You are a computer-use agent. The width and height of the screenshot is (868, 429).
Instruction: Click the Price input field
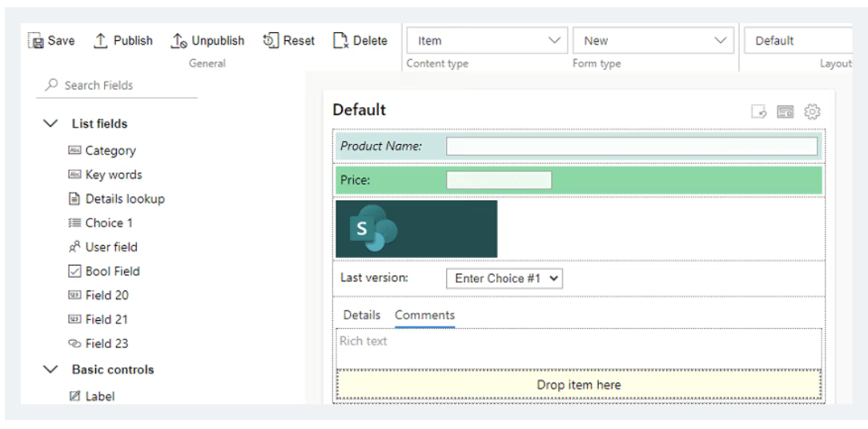(x=499, y=180)
